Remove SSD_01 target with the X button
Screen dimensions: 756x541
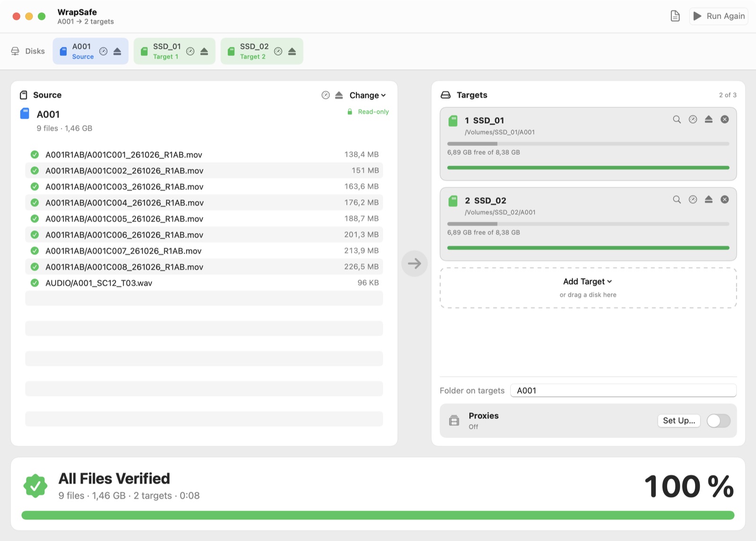(725, 119)
